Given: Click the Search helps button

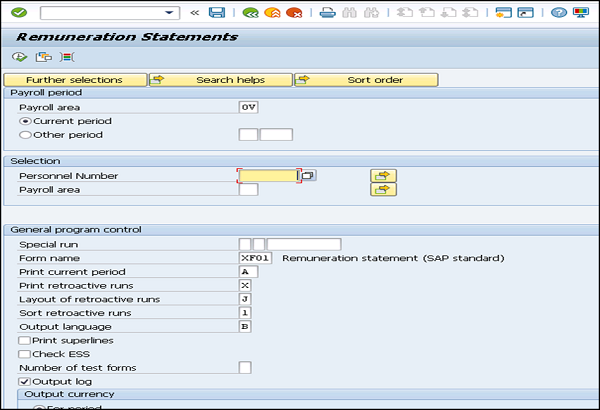Looking at the screenshot, I should pos(221,80).
